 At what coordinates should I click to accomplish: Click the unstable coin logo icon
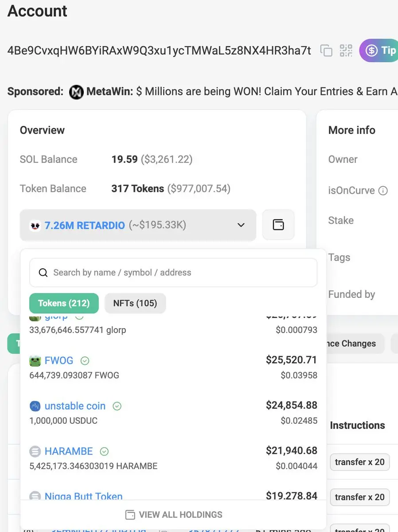coord(35,406)
